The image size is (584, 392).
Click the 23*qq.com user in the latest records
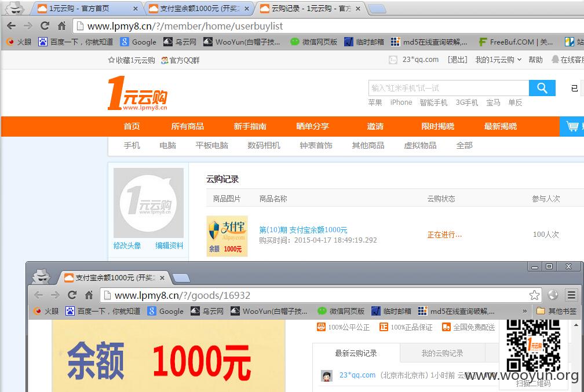tap(357, 375)
